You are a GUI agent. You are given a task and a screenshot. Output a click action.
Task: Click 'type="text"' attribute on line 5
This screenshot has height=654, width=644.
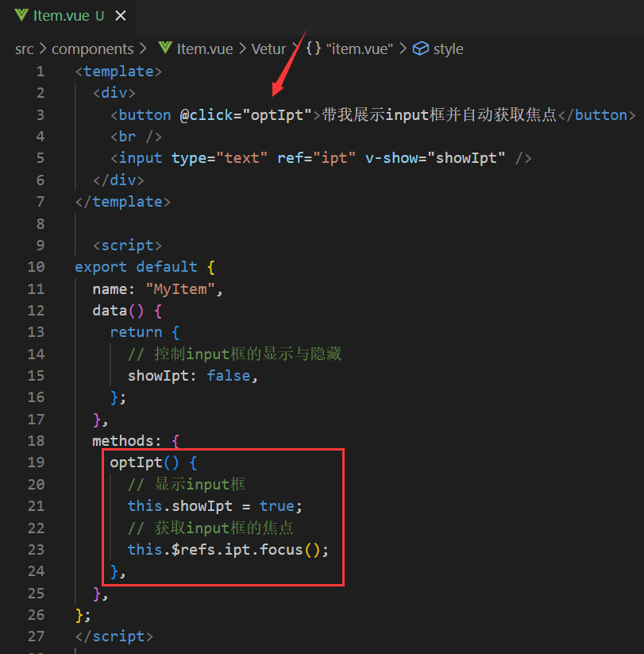point(219,158)
